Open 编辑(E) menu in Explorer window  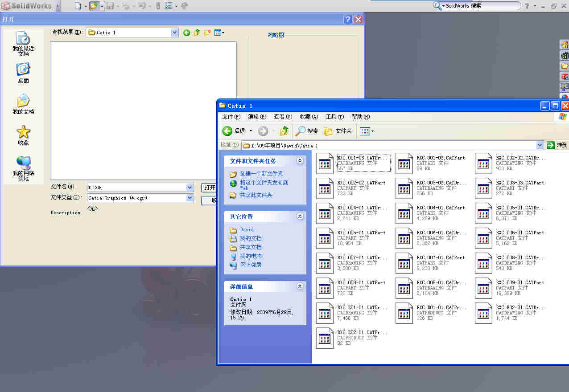coord(257,117)
